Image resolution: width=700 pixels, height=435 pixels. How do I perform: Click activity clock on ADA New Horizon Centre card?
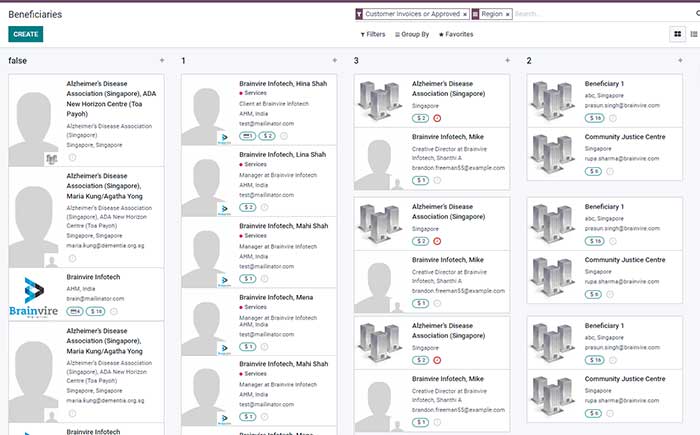coord(72,157)
